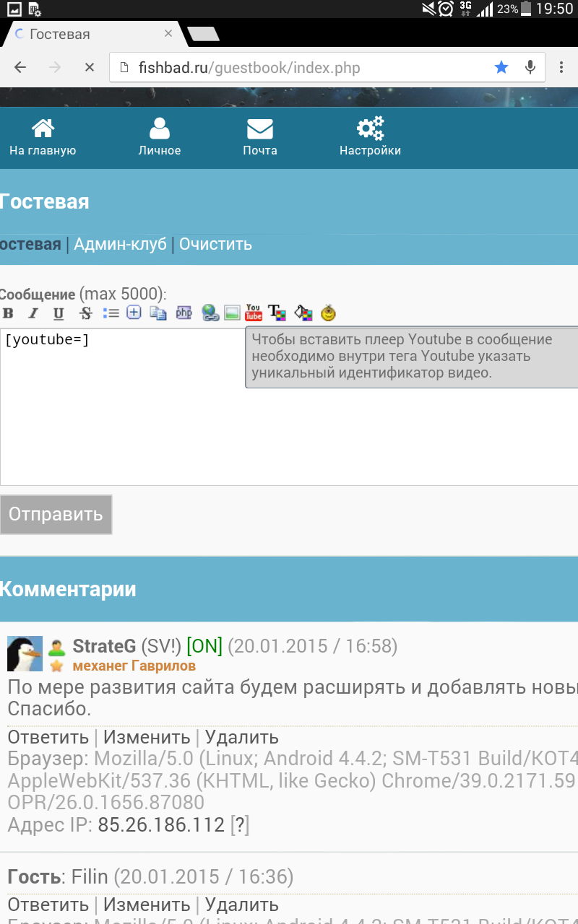Open Личное profile section

coord(160,138)
